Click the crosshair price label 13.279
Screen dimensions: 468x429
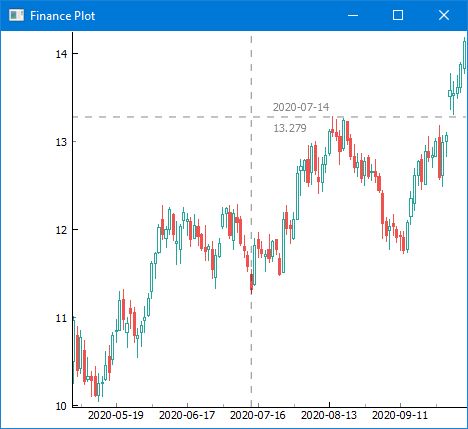pos(290,128)
